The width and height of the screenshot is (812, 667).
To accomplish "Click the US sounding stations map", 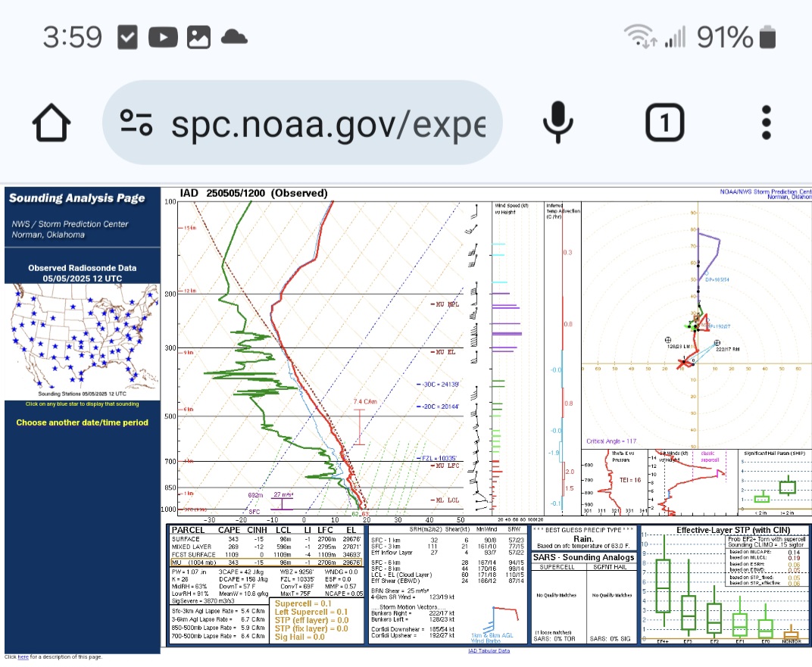I will click(x=83, y=337).
